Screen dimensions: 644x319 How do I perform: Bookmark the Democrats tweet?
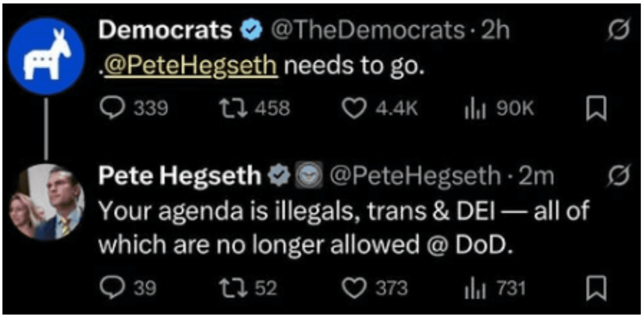coord(596,108)
